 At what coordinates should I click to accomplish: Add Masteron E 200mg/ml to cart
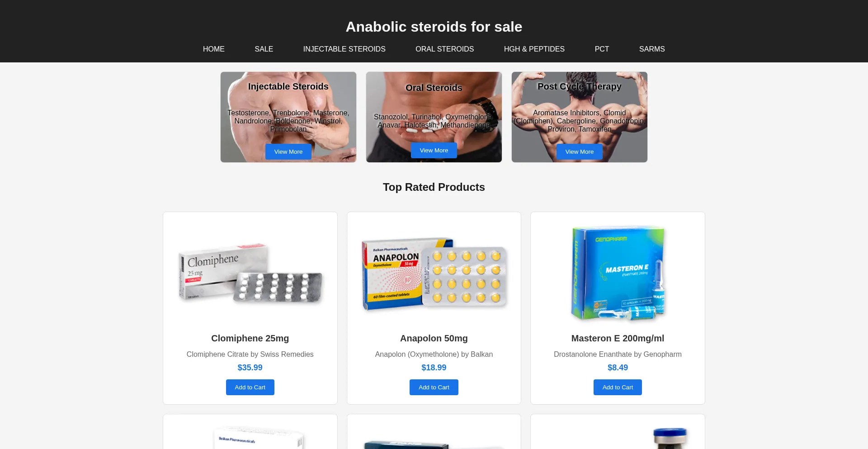(x=618, y=387)
